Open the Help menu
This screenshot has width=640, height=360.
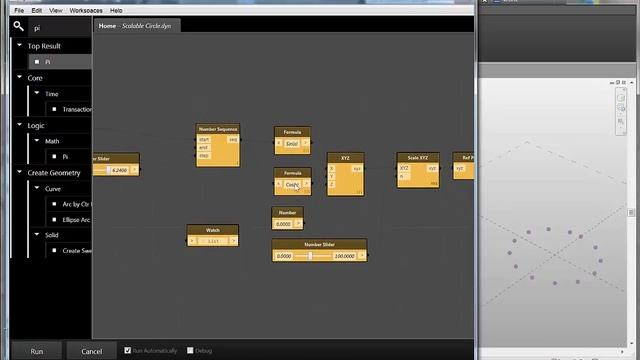click(116, 10)
